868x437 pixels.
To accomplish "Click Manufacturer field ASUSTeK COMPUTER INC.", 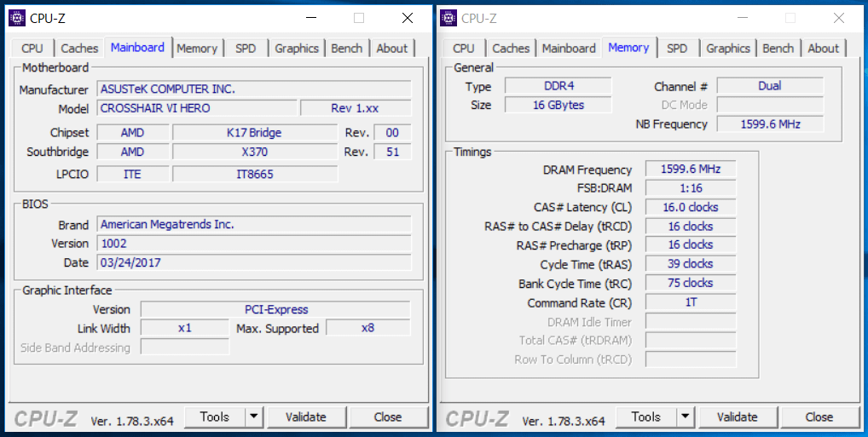I will point(254,89).
